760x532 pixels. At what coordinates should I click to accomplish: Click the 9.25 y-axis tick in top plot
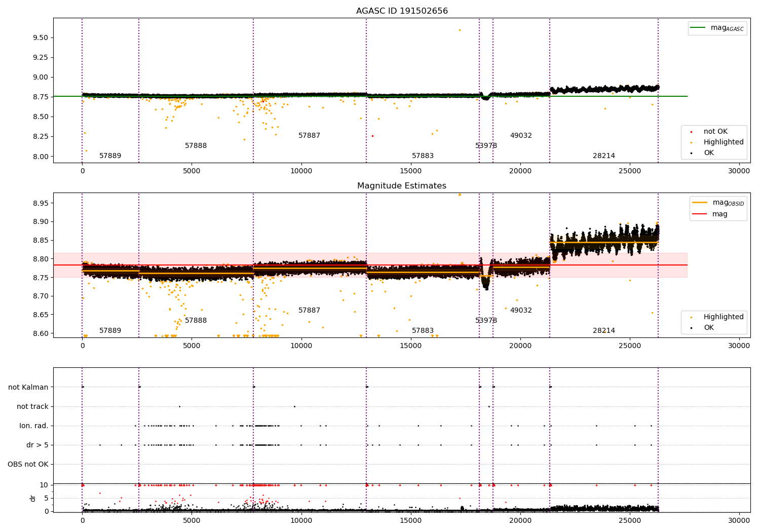(41, 58)
